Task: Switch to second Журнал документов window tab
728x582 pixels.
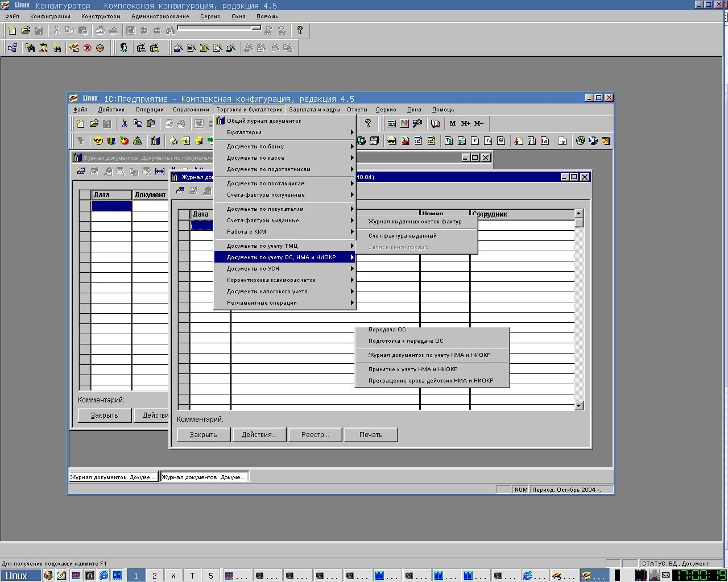Action: coord(204,477)
